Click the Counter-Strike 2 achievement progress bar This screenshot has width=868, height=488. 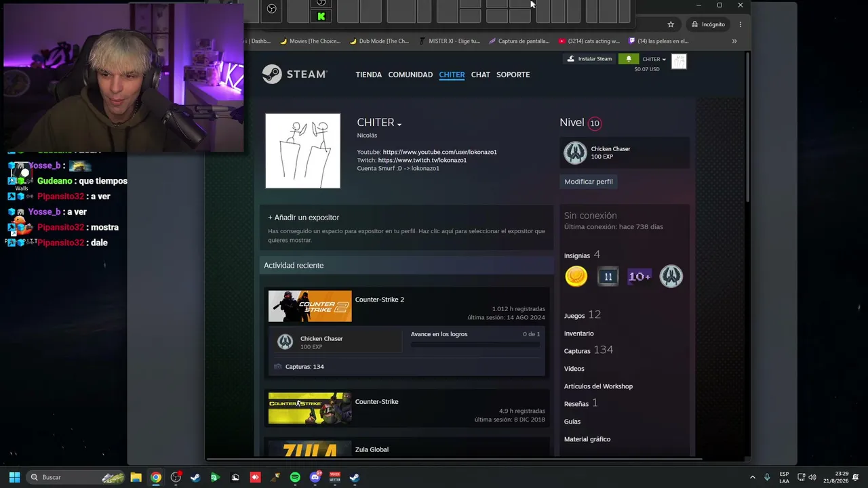[x=475, y=345]
